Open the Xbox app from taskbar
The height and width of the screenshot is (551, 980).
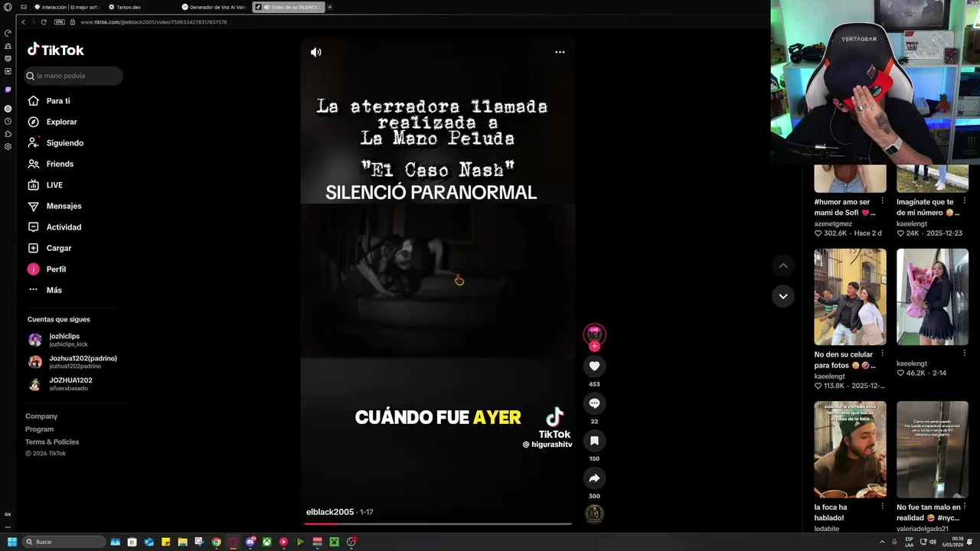click(x=266, y=542)
